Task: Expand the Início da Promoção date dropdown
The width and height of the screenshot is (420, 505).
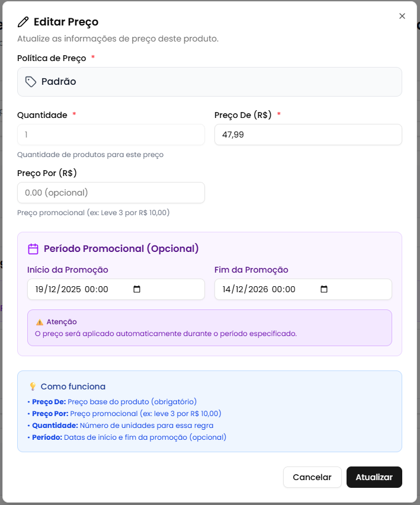Action: point(136,289)
